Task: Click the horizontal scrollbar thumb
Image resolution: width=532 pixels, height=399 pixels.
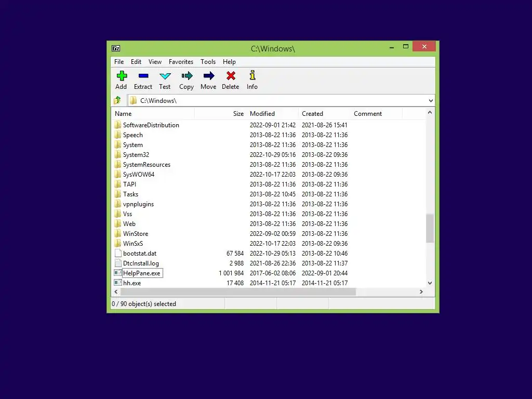Action: coord(238,291)
